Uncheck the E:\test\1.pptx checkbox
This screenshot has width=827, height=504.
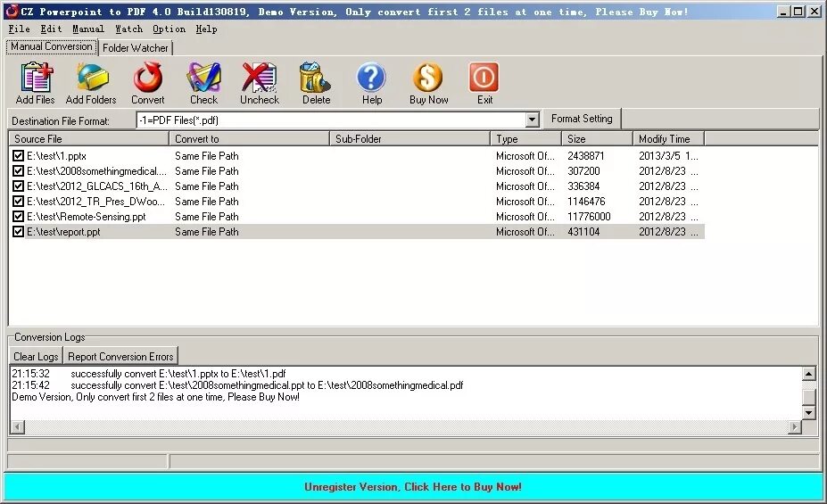click(18, 156)
